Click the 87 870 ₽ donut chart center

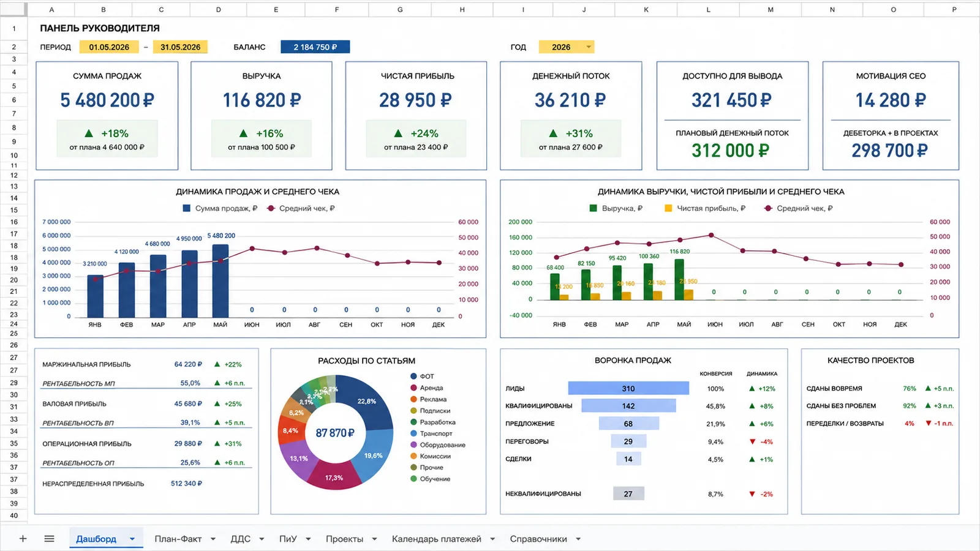(335, 433)
